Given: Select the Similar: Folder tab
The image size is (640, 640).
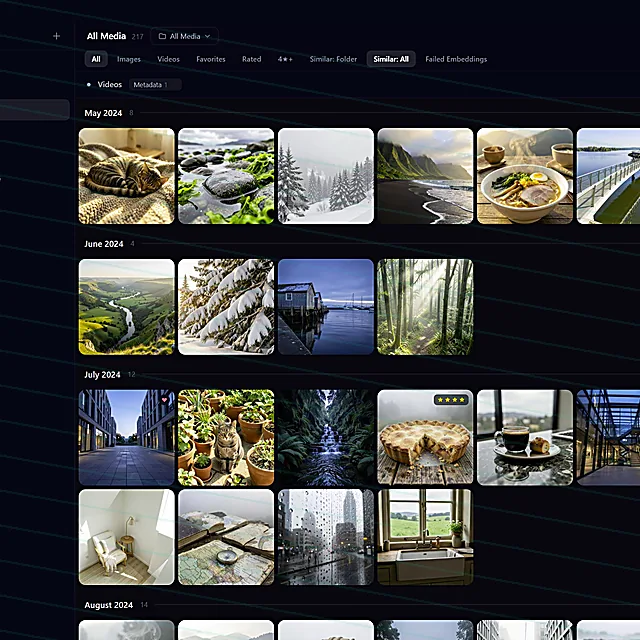Looking at the screenshot, I should coord(333,59).
